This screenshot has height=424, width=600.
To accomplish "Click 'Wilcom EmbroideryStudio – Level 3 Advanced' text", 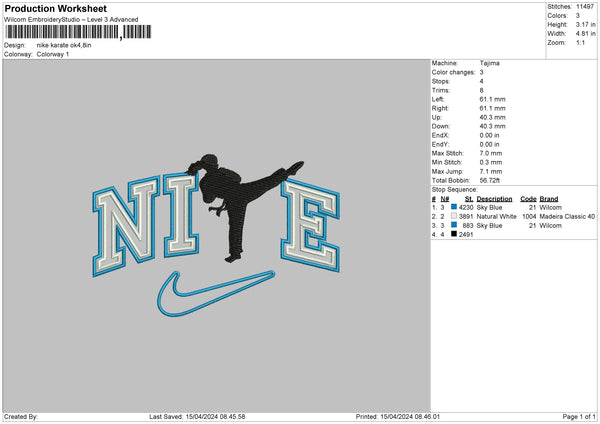I will [71, 20].
